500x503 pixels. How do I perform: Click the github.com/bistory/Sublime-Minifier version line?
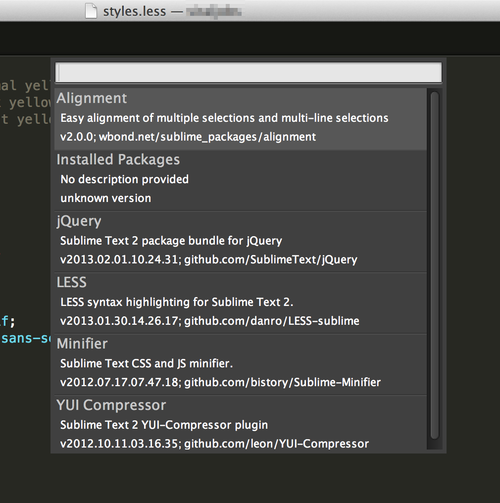(x=220, y=382)
